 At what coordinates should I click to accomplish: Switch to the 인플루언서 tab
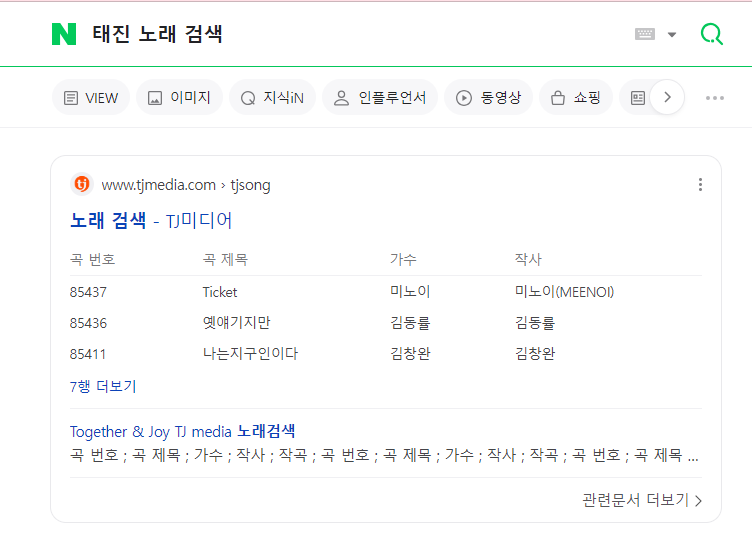[x=380, y=98]
